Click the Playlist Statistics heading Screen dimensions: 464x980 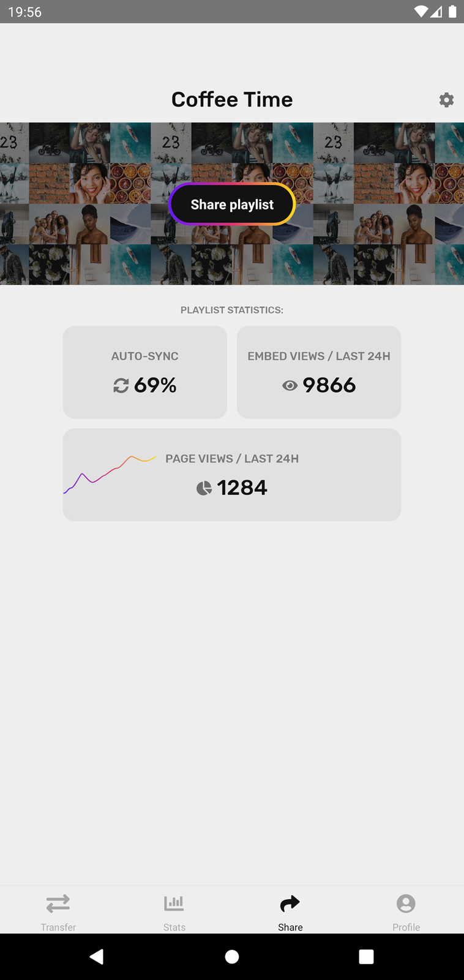click(x=232, y=310)
